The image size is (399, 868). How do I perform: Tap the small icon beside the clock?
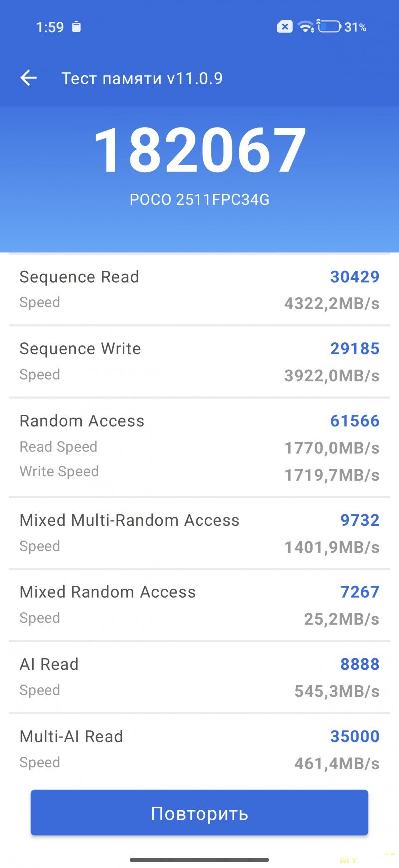pos(76,27)
